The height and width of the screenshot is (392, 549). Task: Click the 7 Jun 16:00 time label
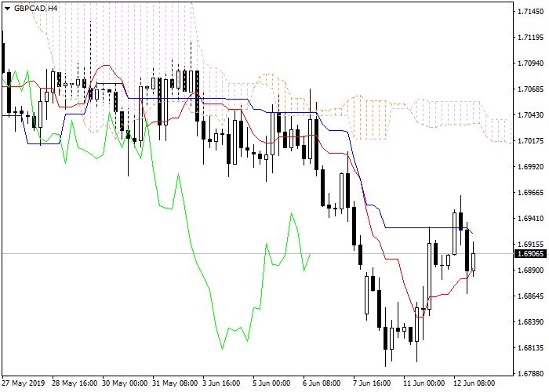tap(373, 383)
